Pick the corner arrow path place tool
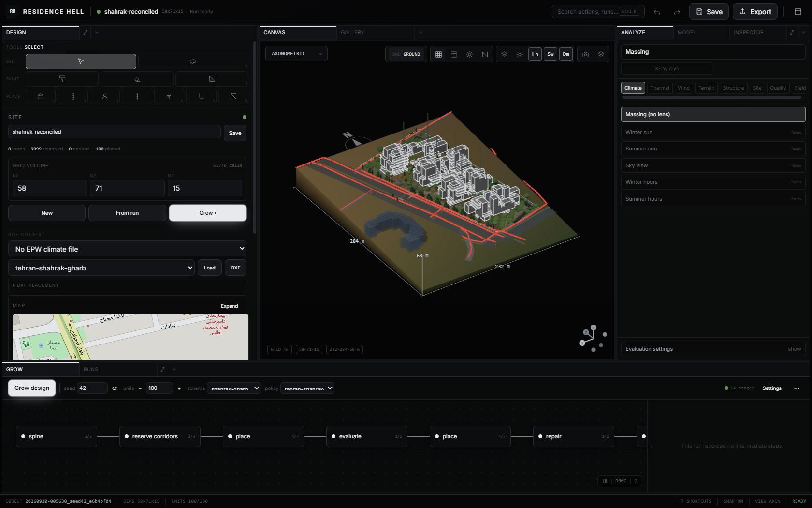 pos(201,96)
